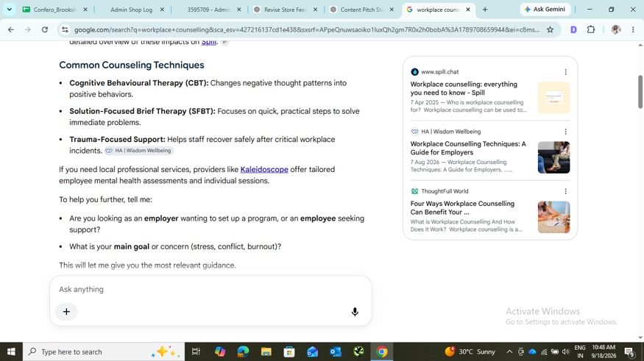Open the Chrome profile avatar
Screen dimensions: 644x361
click(x=615, y=29)
